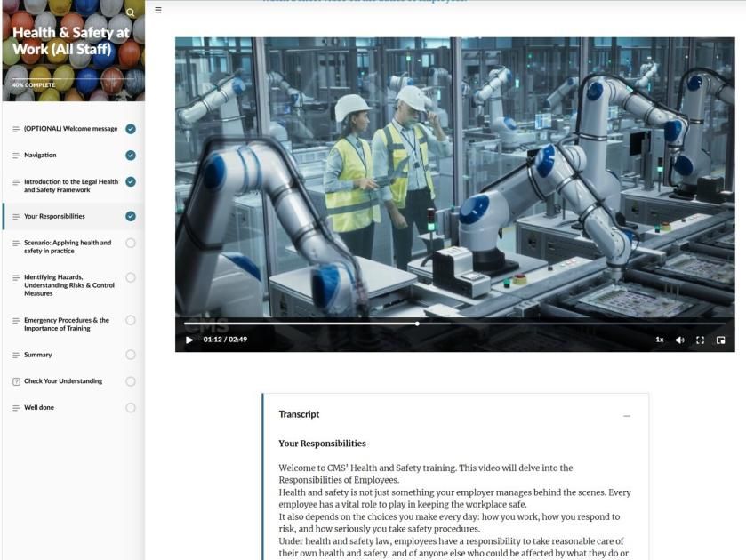Open the course search magnifier icon

coord(131,12)
